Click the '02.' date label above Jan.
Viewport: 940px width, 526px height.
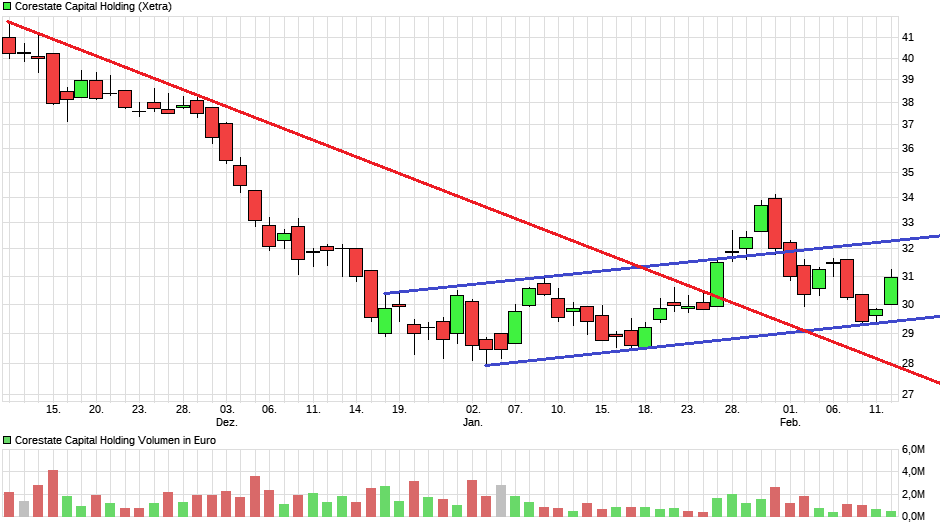(473, 409)
